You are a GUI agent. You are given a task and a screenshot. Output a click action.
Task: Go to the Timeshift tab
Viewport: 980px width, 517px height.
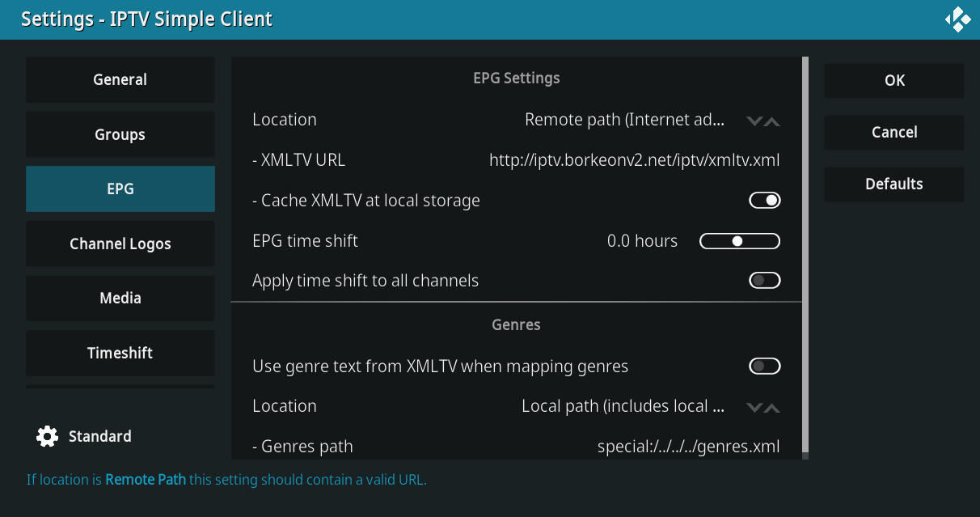120,353
